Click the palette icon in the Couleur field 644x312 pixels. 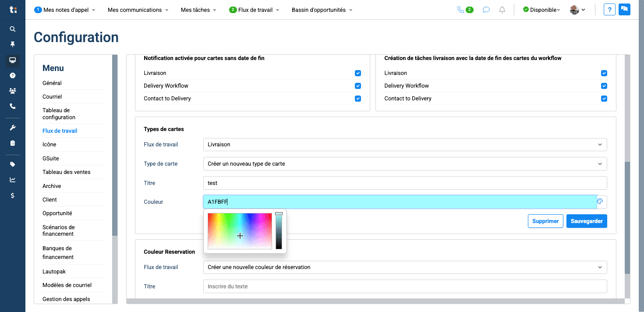[x=600, y=202]
